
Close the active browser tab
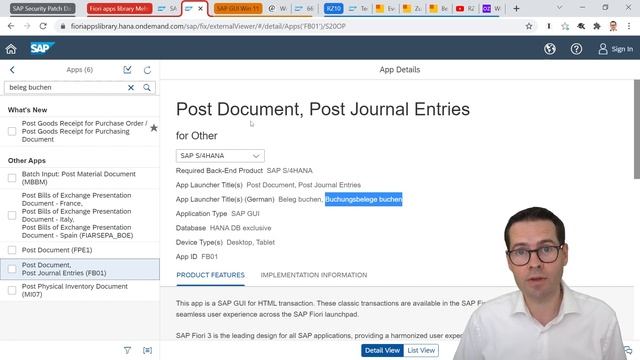click(x=200, y=8)
